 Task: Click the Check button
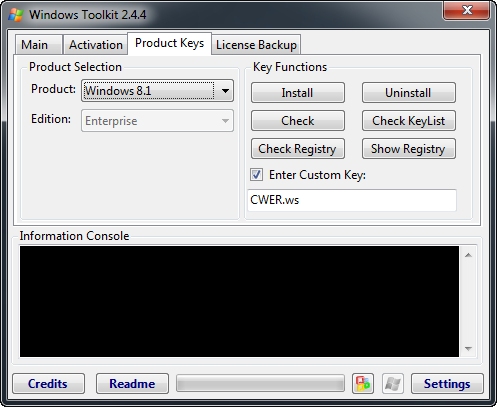click(x=298, y=121)
